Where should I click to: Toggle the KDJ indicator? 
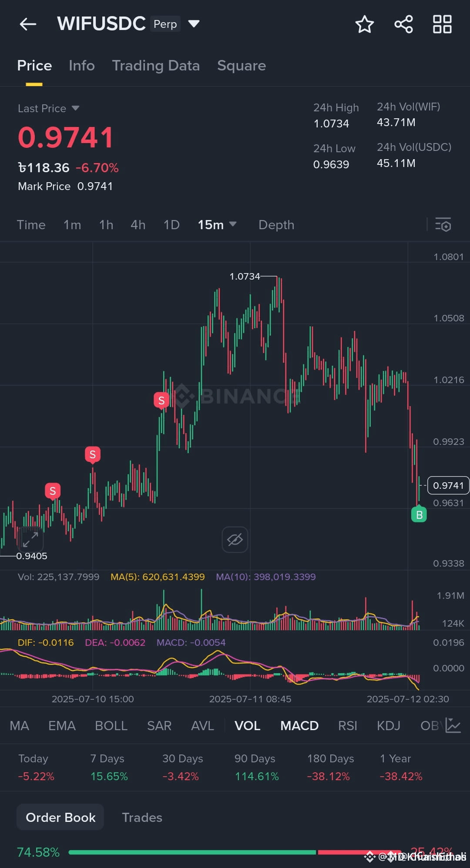pyautogui.click(x=389, y=725)
